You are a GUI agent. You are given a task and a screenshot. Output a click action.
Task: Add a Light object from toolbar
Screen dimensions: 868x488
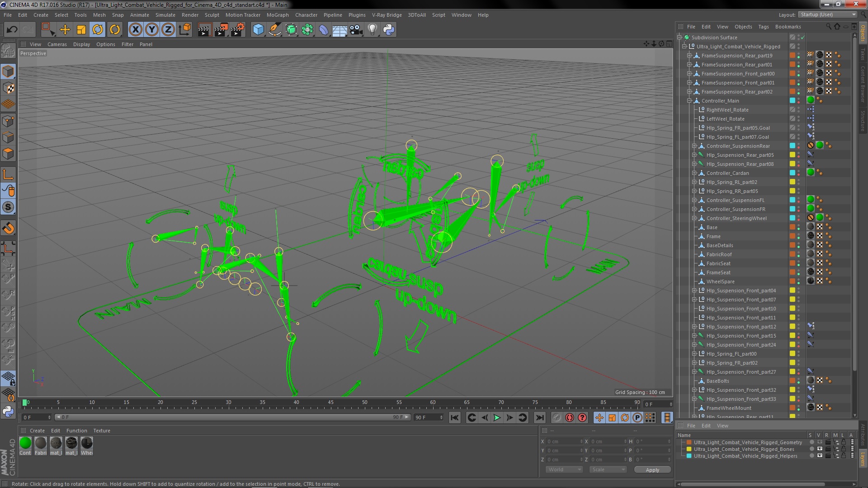(372, 30)
